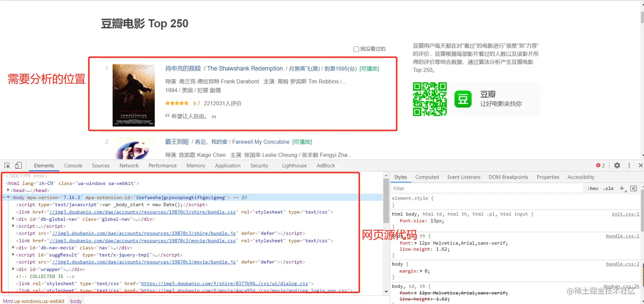
Task: Open the ui/dialog.css href link
Action: [x=224, y=284]
